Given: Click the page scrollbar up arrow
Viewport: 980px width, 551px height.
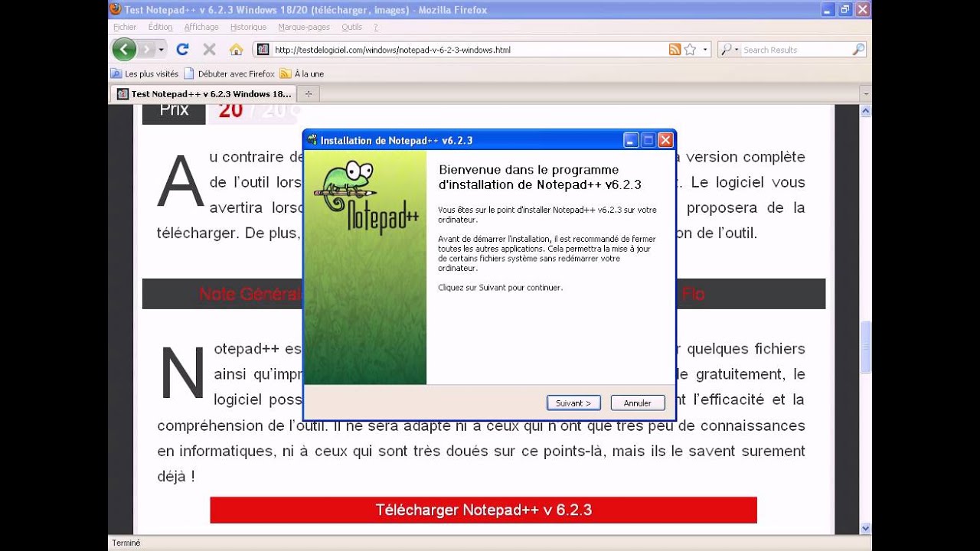Looking at the screenshot, I should pos(866,111).
